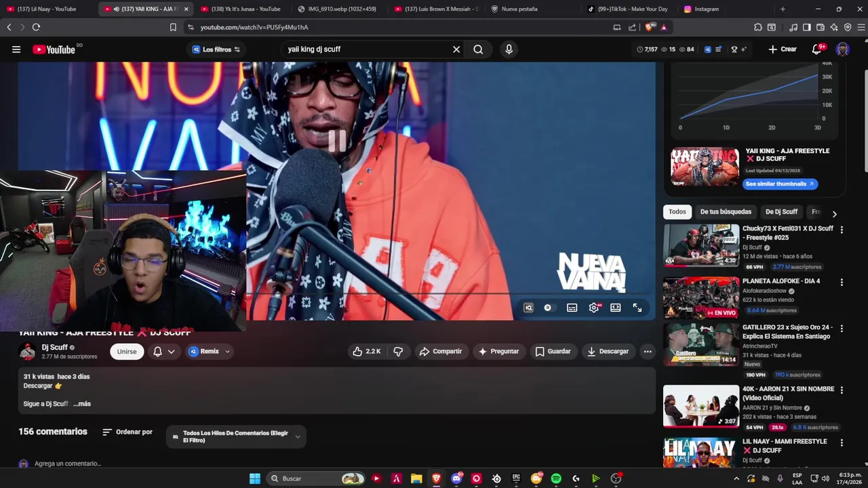Viewport: 868px width, 488px height.
Task: Click the Agrega un comentario field
Action: pos(68,464)
